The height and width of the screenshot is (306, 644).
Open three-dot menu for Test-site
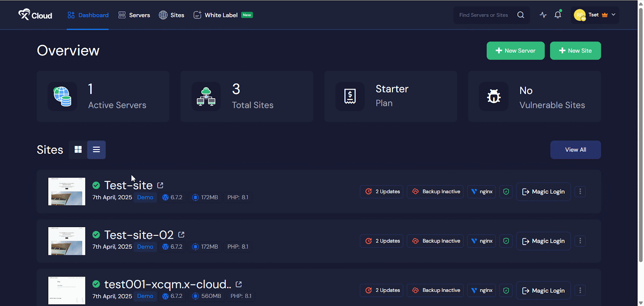(580, 192)
